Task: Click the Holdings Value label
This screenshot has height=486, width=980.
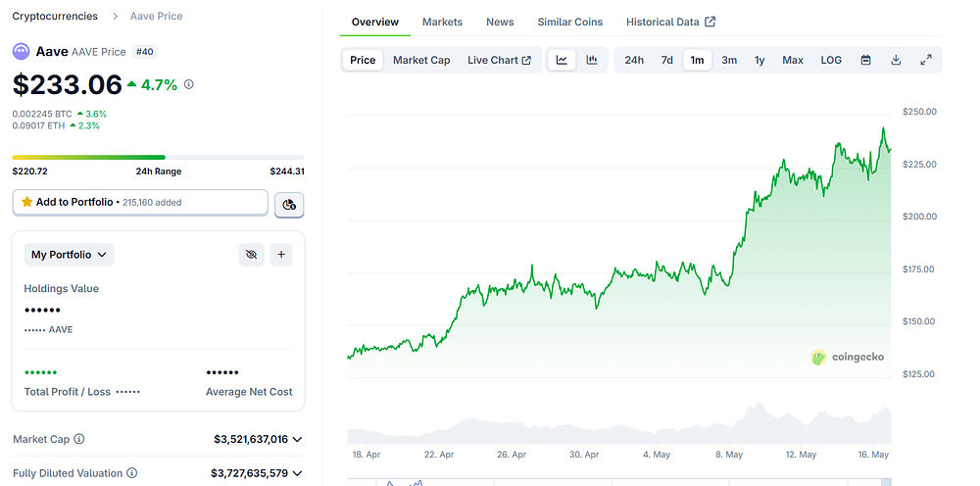Action: 61,289
